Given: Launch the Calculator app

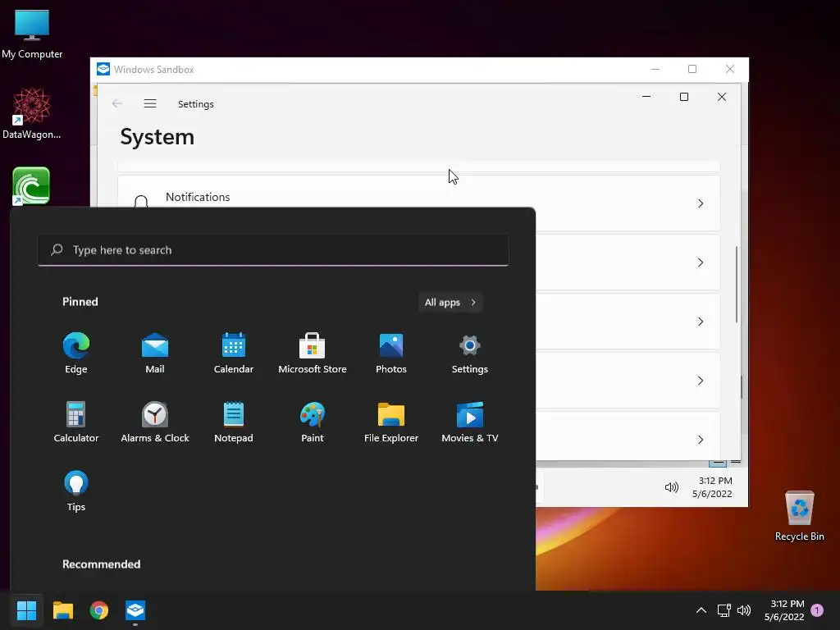Looking at the screenshot, I should pos(76,422).
